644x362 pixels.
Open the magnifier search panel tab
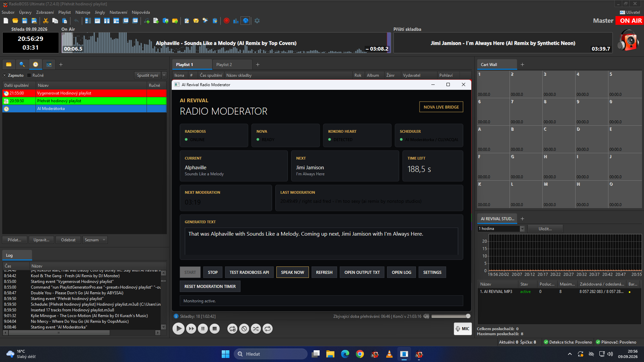tap(22, 64)
